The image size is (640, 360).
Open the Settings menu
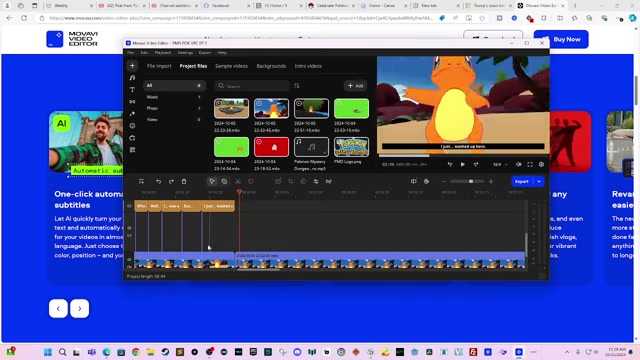click(185, 53)
